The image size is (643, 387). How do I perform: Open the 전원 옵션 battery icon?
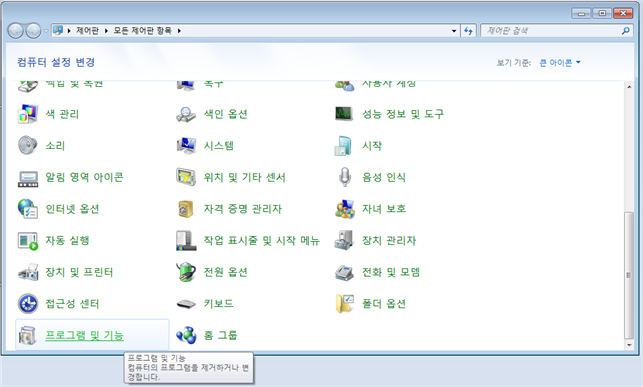click(186, 272)
